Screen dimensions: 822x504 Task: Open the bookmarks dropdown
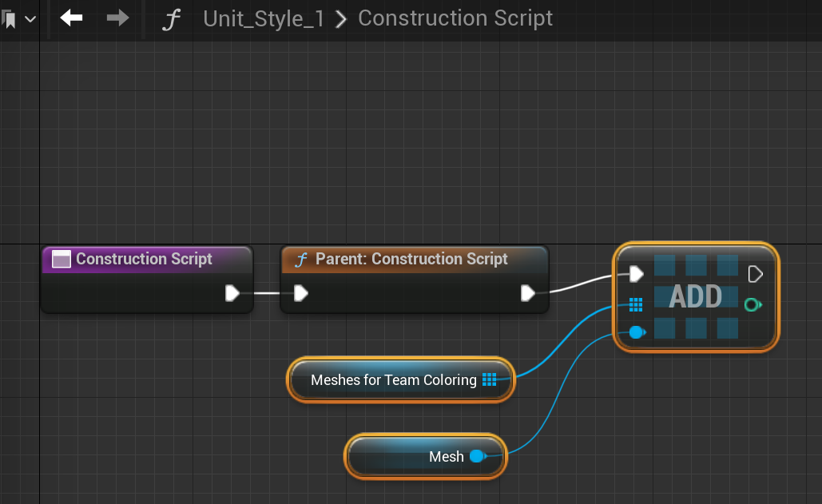20,18
